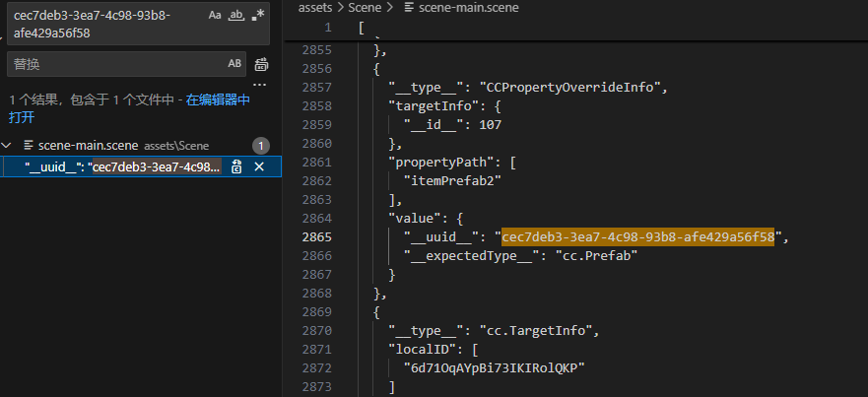Toggle Match Case in search box
The width and height of the screenshot is (868, 397).
(215, 16)
